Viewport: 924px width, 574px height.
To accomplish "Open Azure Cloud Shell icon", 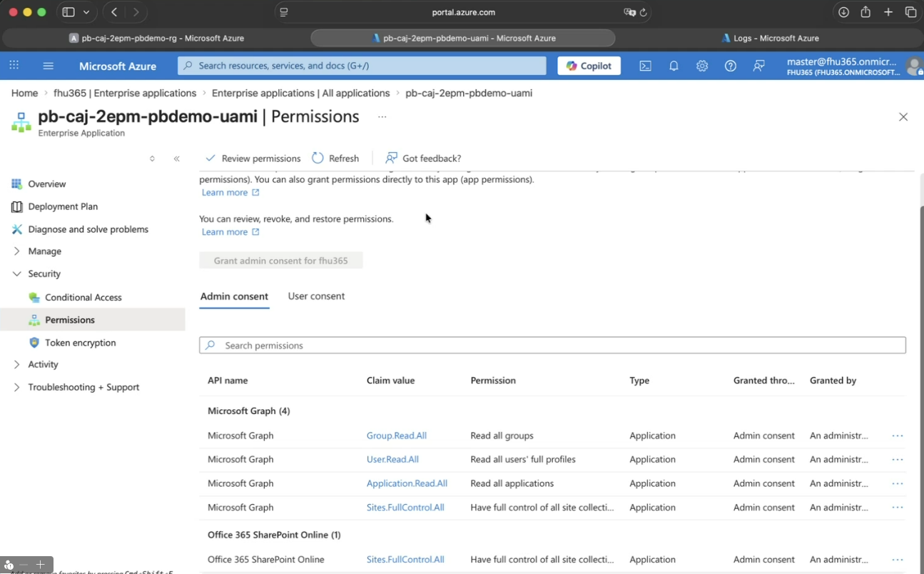I will click(645, 66).
